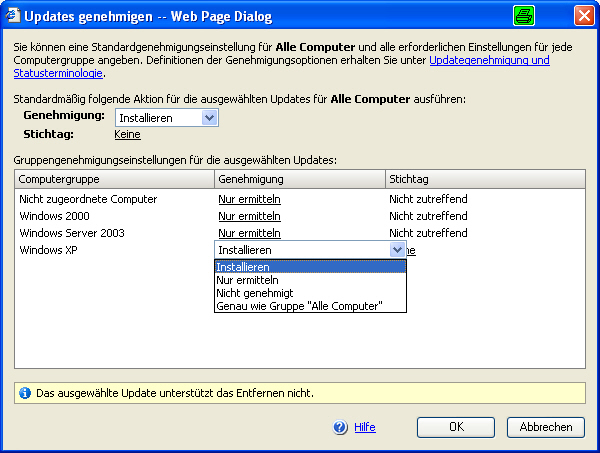Click the partially hidden Stichtag link for Windows XP
Screen dimensions: 600x453
pyautogui.click(x=411, y=250)
